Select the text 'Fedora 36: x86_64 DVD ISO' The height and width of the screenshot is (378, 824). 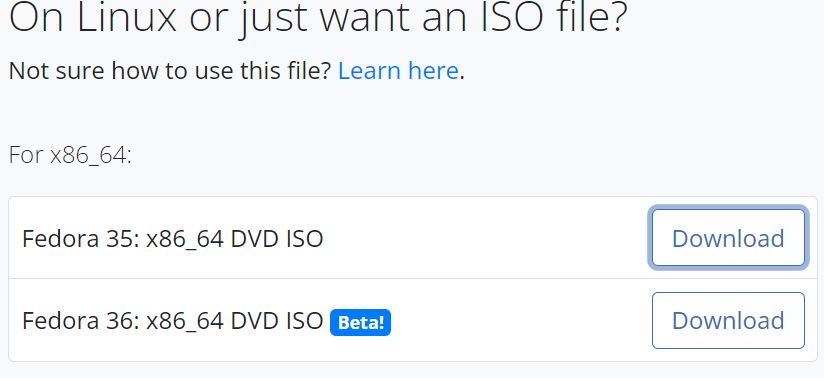point(172,321)
